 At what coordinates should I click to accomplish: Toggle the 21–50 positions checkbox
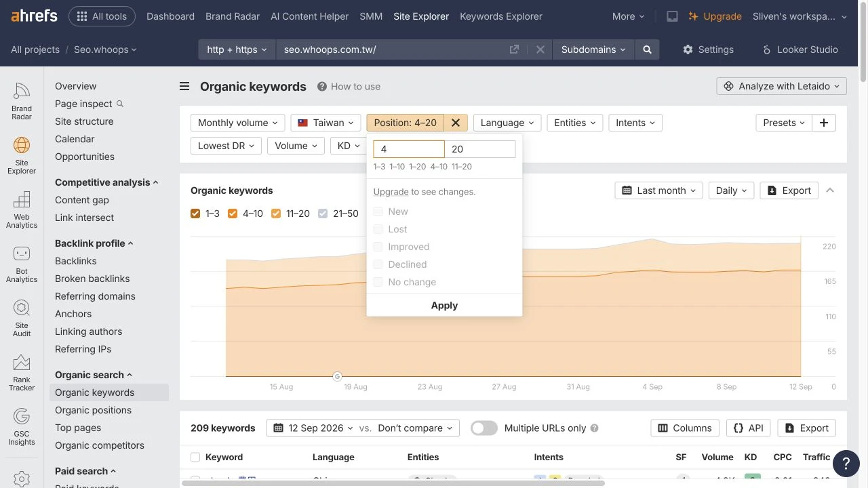click(323, 213)
